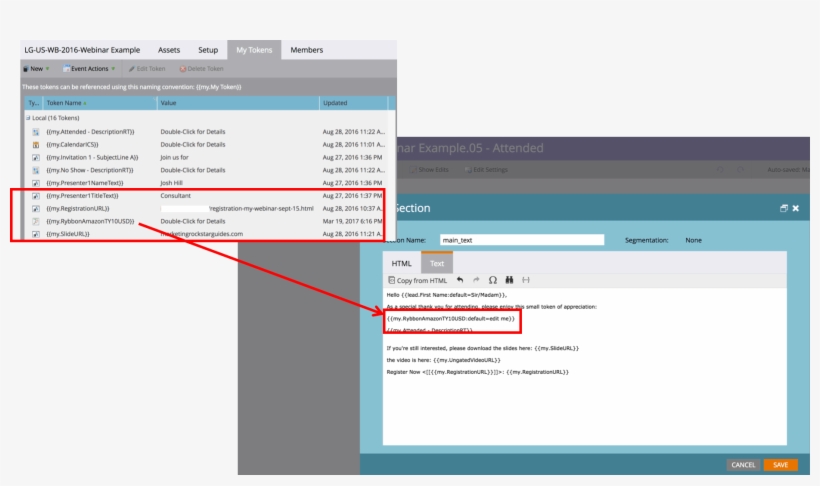
Task: Click text icon for my.RegistrationURL token
Action: click(36, 209)
